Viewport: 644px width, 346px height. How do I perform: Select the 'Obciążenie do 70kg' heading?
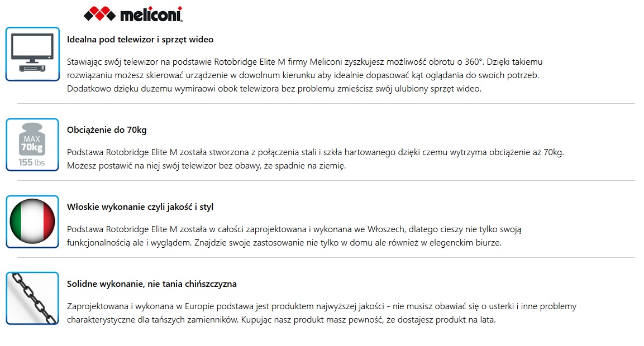pos(107,130)
